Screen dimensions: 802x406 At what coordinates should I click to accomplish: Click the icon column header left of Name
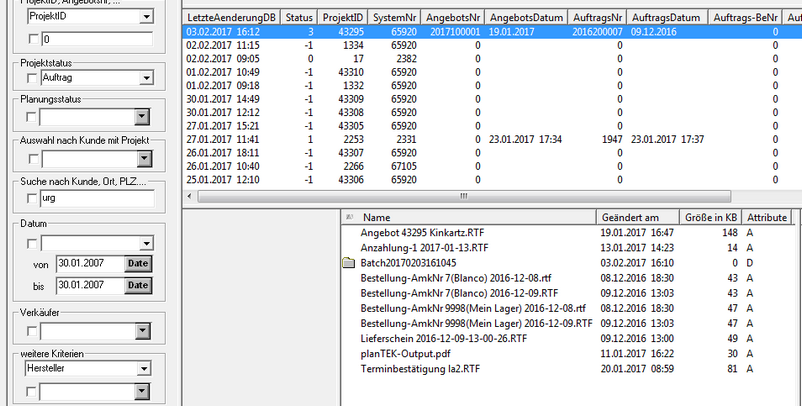(348, 217)
